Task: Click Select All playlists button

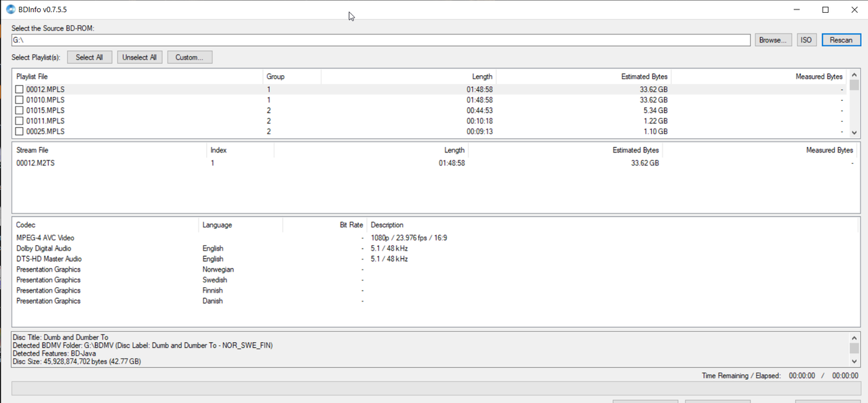Action: coord(89,58)
